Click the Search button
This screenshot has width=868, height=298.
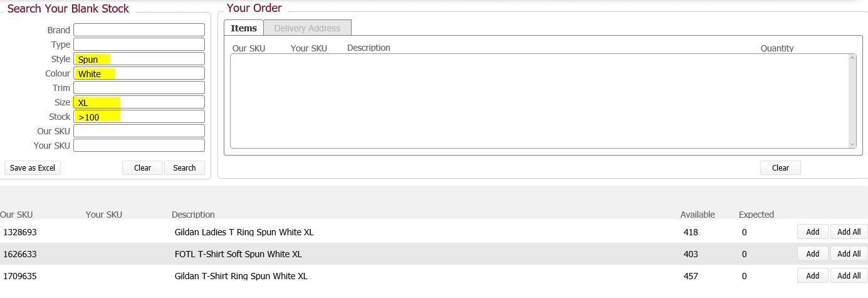pyautogui.click(x=184, y=168)
